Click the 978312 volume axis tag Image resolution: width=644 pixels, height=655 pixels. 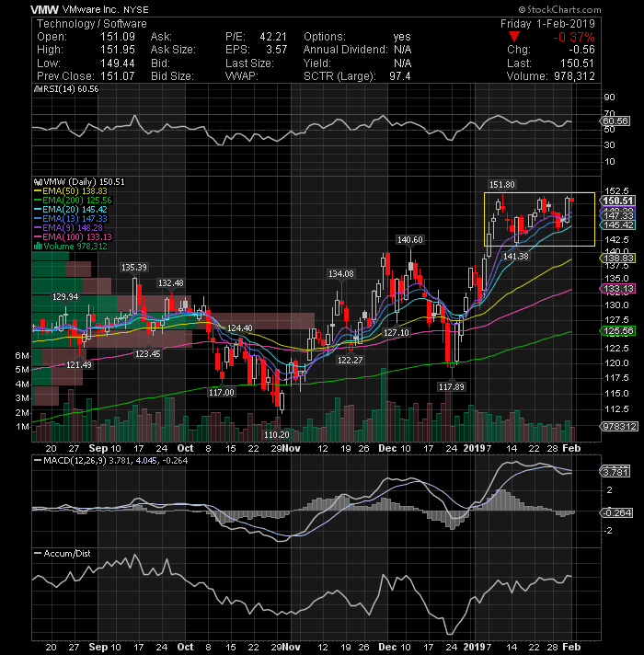[619, 427]
